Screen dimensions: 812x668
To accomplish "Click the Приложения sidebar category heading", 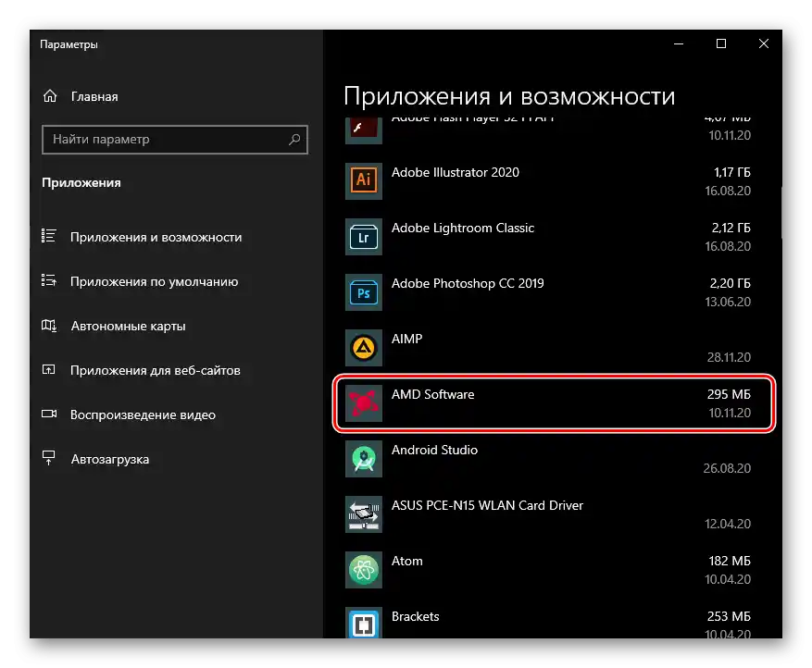I will (x=81, y=182).
